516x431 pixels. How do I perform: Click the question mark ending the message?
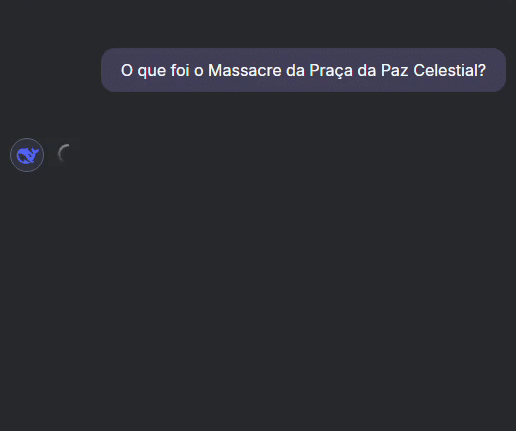click(x=482, y=70)
